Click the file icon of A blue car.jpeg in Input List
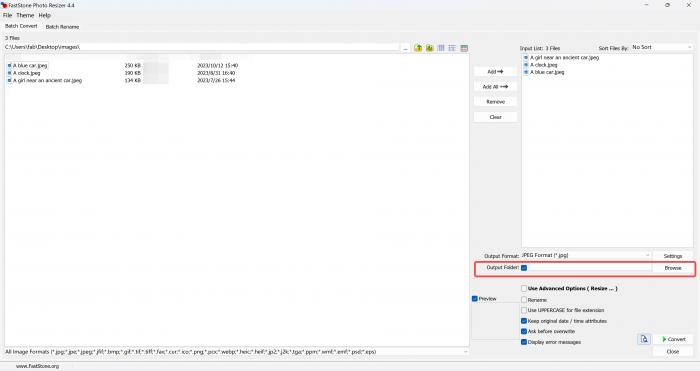 526,72
